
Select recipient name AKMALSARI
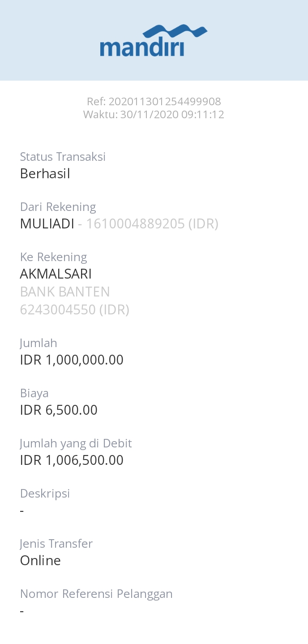pos(56,274)
